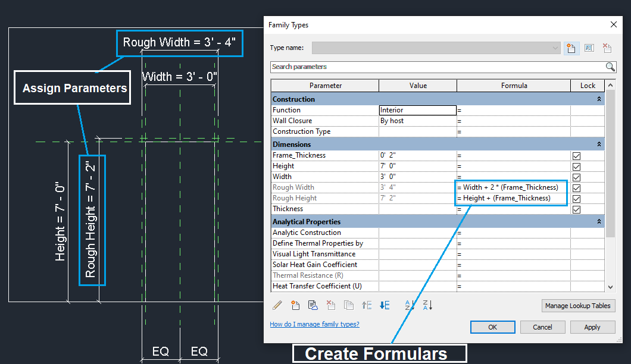Click the right EQ dimension label in drawing

[x=199, y=352]
